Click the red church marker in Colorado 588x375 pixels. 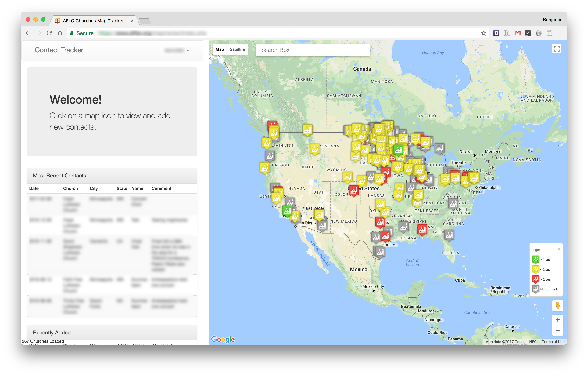(x=354, y=190)
